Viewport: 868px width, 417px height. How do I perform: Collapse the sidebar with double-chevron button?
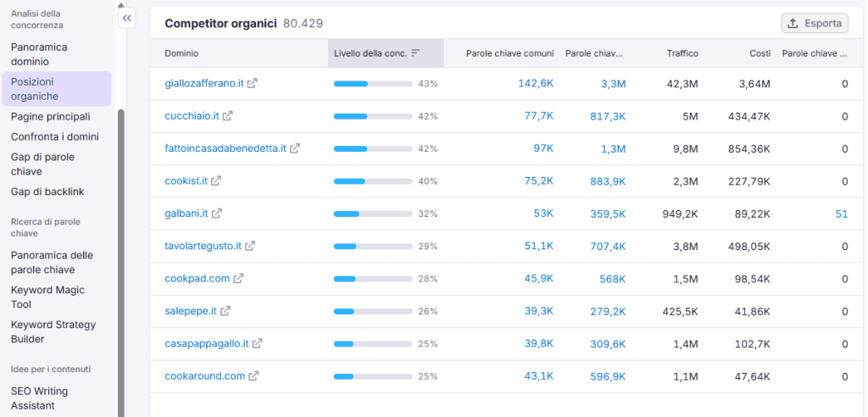point(127,19)
